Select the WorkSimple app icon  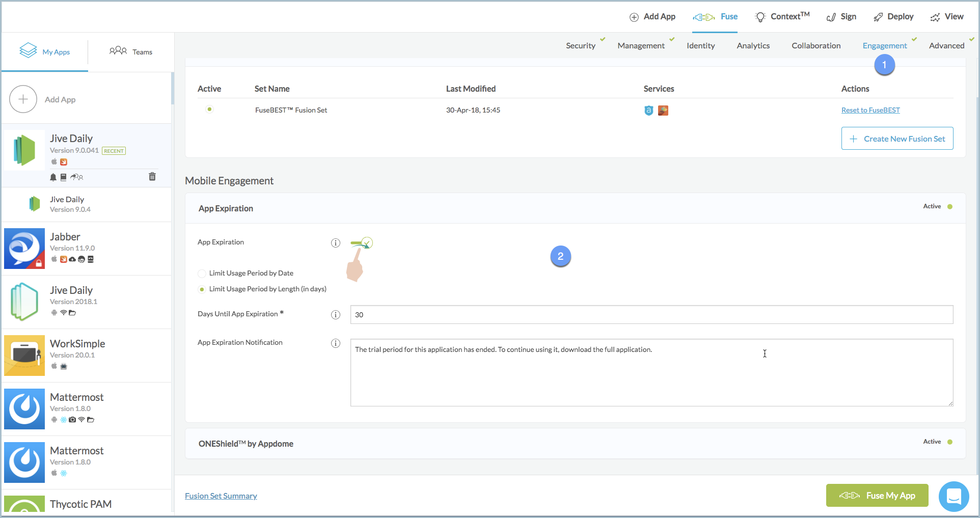click(x=24, y=356)
